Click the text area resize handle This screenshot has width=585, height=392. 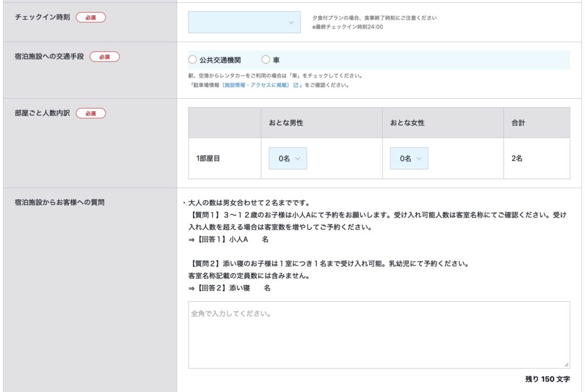[566, 365]
